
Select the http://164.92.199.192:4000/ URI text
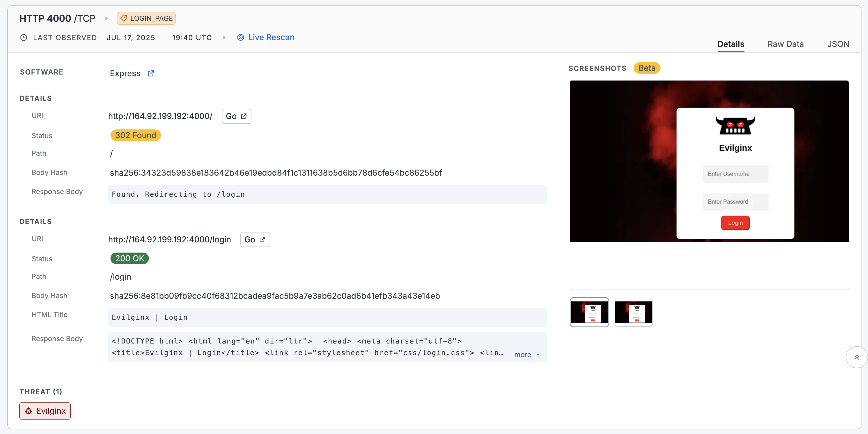pos(160,116)
